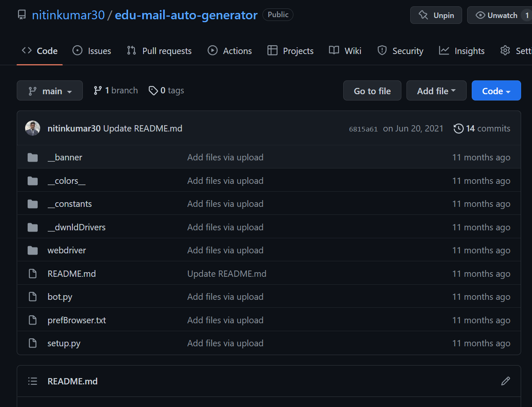Click the repository icon beside owner name
Viewport: 532px width, 407px height.
(x=22, y=15)
